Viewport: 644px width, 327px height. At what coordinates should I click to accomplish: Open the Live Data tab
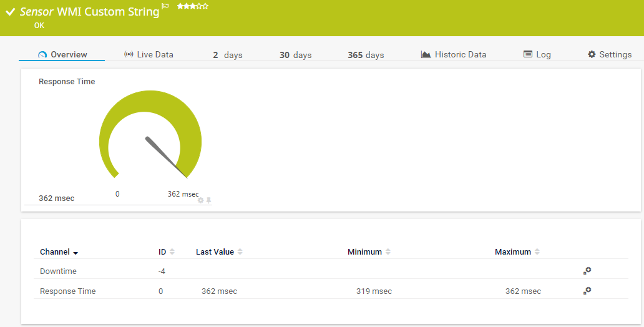click(149, 55)
